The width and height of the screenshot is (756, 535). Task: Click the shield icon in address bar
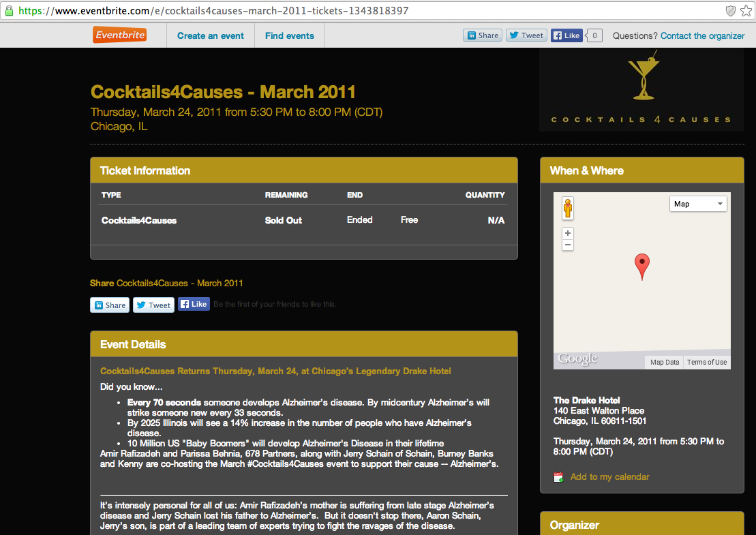coord(731,11)
